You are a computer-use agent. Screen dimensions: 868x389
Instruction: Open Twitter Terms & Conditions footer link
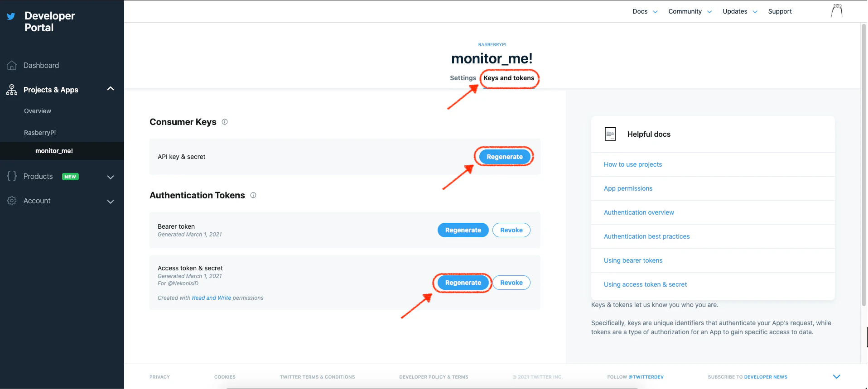317,377
